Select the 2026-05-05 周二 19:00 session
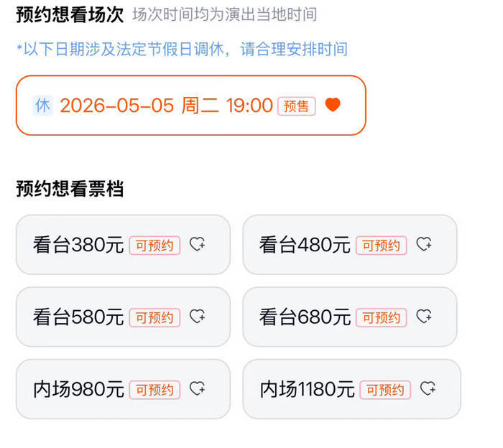The image size is (503, 448). pyautogui.click(x=166, y=106)
